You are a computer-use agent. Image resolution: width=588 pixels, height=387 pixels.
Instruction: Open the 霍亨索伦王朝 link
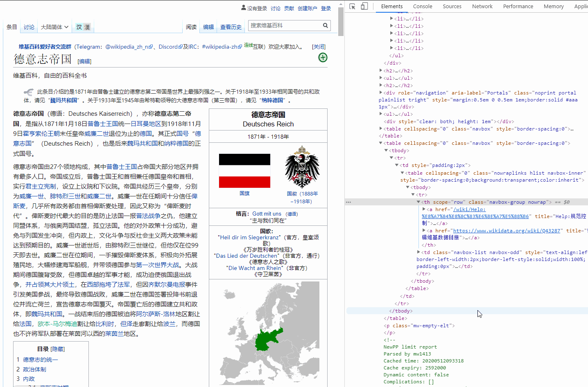(41, 133)
